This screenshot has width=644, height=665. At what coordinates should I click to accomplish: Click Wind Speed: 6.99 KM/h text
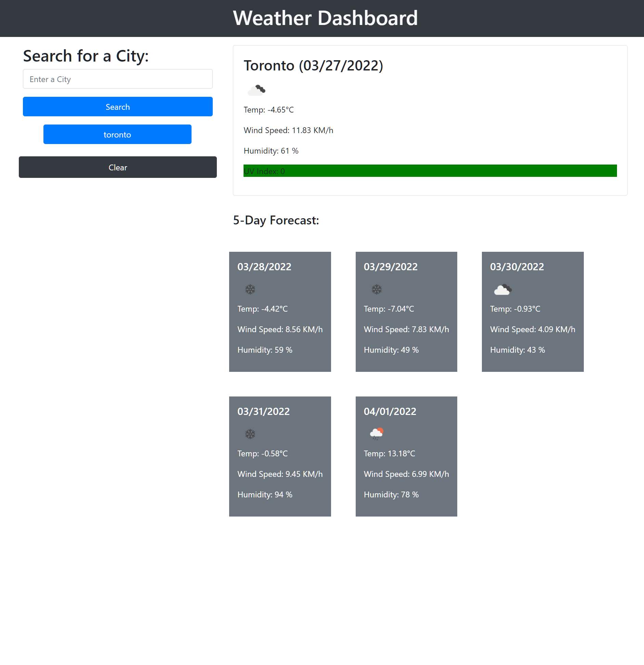406,474
